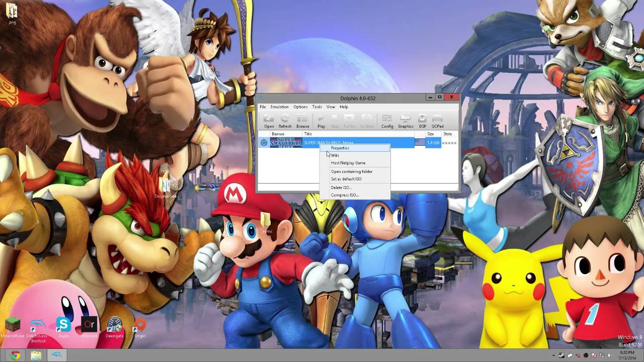Click the volume speaker tray icon

click(x=609, y=356)
